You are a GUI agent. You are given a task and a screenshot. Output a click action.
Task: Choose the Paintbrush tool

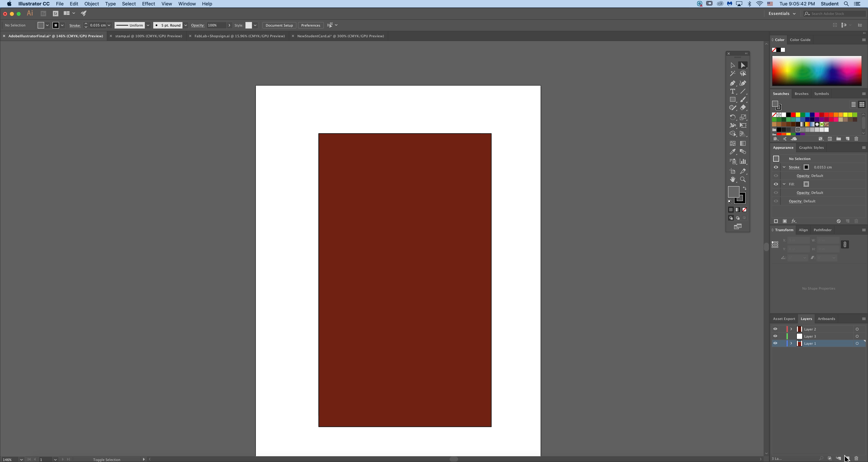743,100
